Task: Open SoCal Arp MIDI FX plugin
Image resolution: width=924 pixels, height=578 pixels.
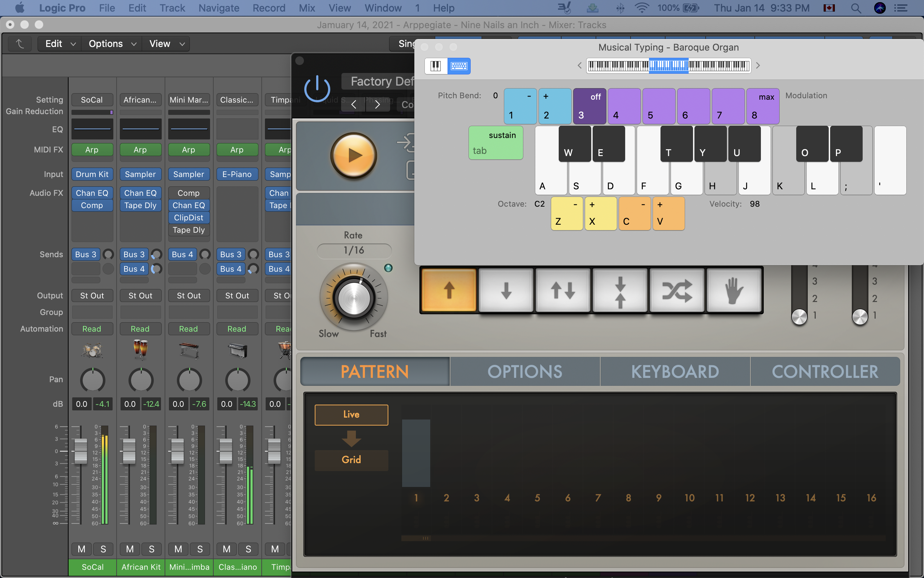Action: (92, 150)
